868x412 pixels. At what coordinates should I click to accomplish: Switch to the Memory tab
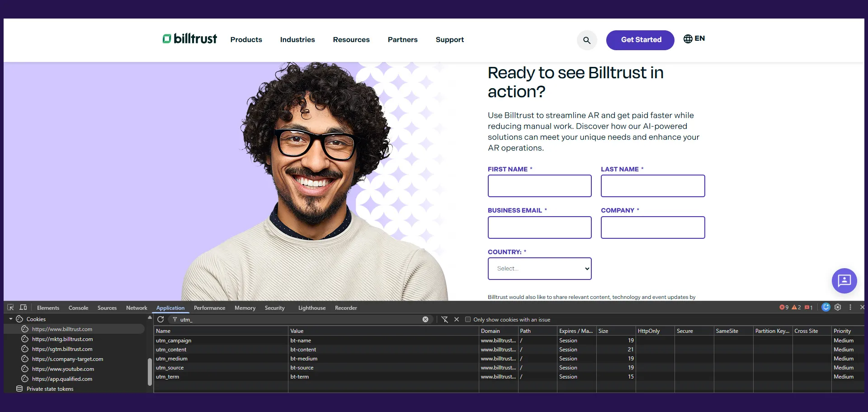[245, 308]
